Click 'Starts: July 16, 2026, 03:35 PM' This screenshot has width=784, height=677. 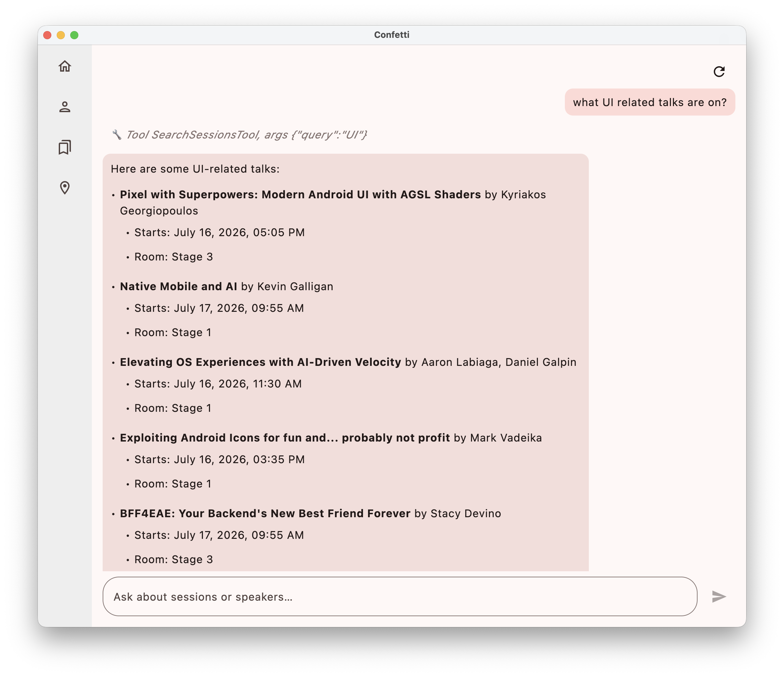tap(219, 460)
